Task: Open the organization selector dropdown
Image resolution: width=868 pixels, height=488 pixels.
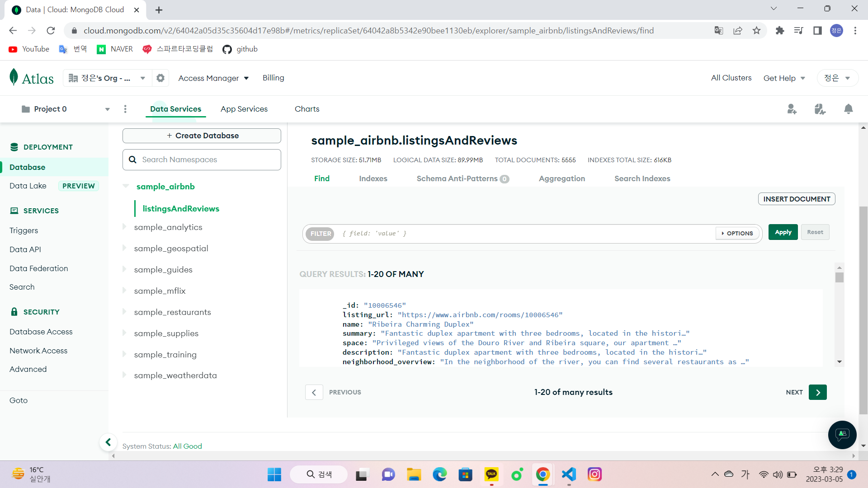Action: point(107,78)
